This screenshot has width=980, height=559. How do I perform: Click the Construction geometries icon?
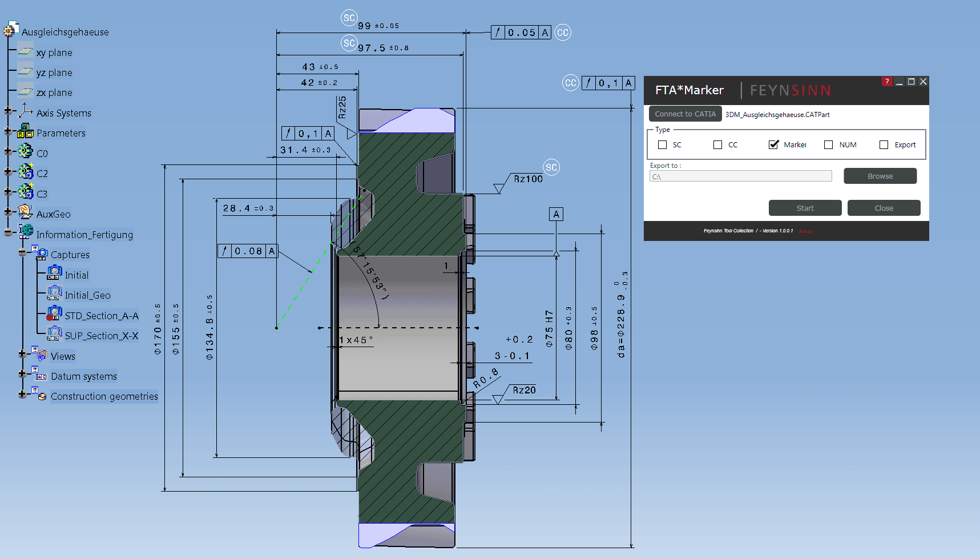coord(40,395)
